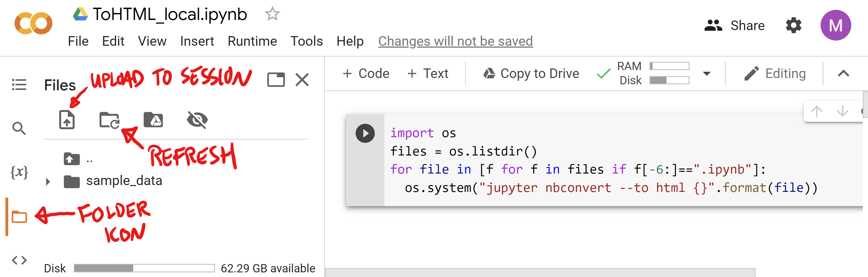The image size is (868, 277).
Task: Click the 'Files' panel heading
Action: (x=60, y=85)
